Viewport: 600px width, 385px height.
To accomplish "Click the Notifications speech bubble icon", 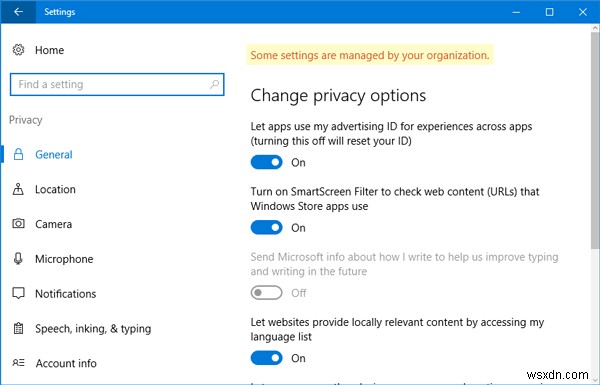I will [x=18, y=293].
